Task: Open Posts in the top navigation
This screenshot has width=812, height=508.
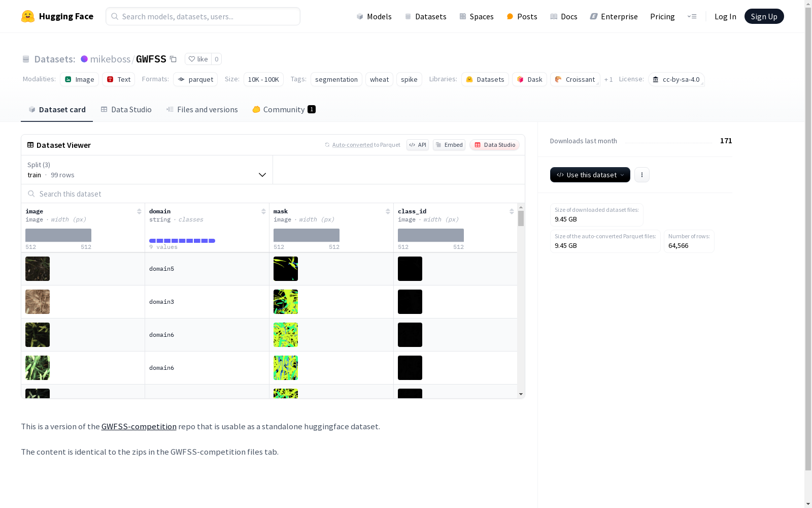Action: click(522, 16)
